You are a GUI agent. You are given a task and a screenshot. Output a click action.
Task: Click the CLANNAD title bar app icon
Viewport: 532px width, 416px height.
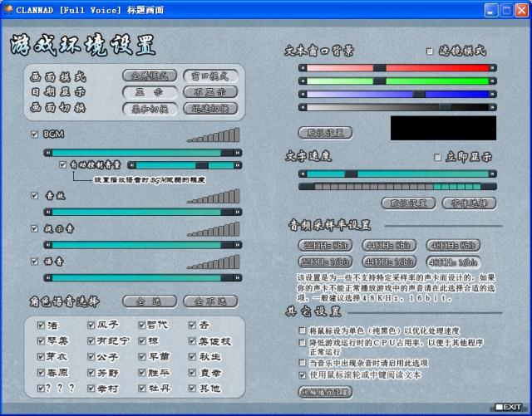(8, 9)
